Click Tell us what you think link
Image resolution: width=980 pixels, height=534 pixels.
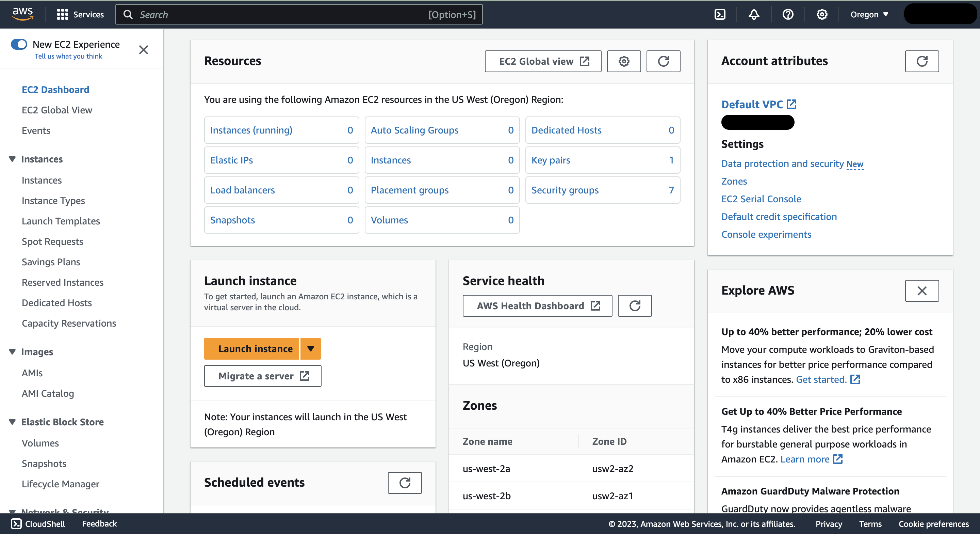point(68,57)
